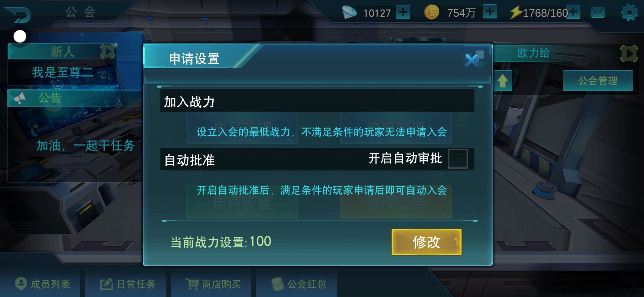Tap the back arrow icon
Viewport: 644px width, 297px height.
[x=18, y=14]
